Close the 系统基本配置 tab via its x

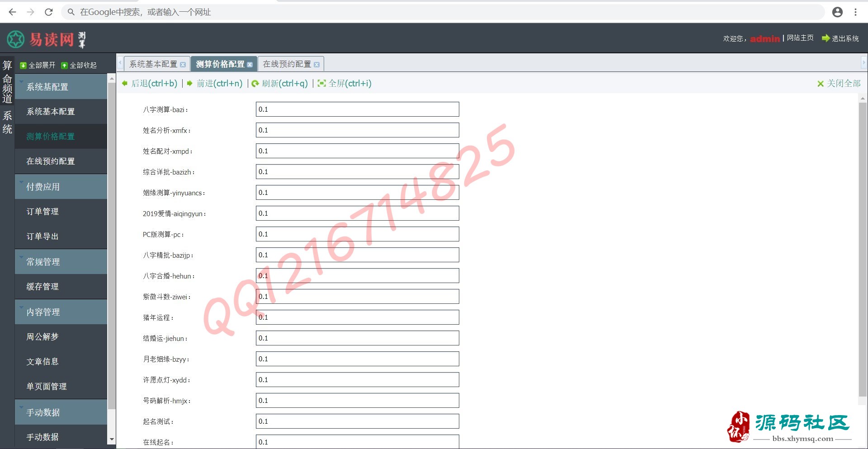coord(183,65)
